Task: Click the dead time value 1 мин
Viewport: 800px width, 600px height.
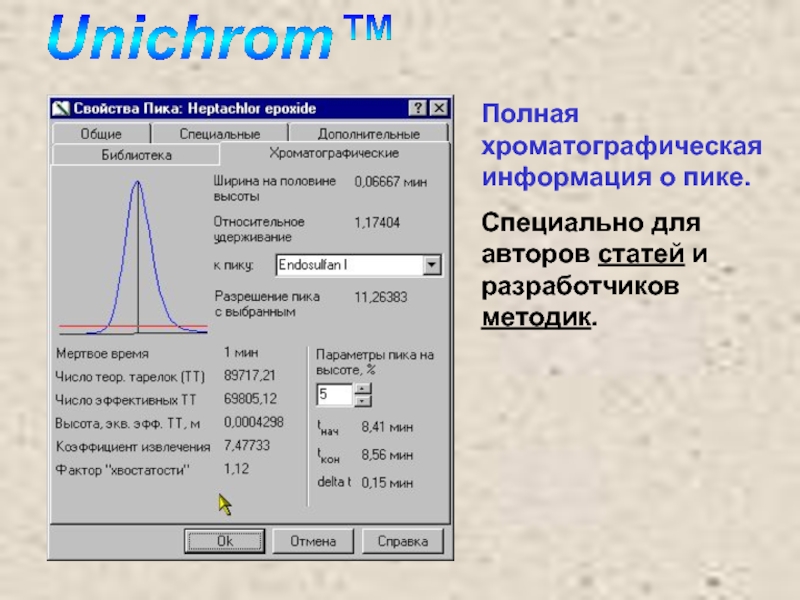Action: [x=241, y=352]
